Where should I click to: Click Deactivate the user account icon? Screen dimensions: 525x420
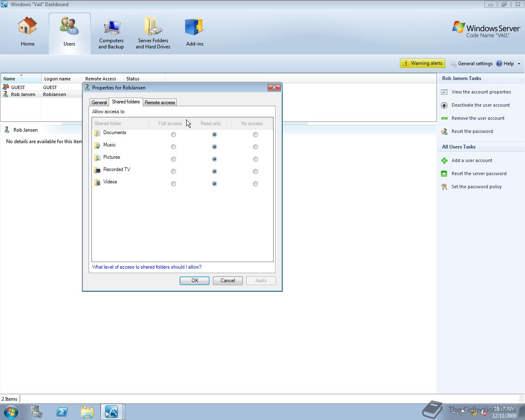(444, 105)
